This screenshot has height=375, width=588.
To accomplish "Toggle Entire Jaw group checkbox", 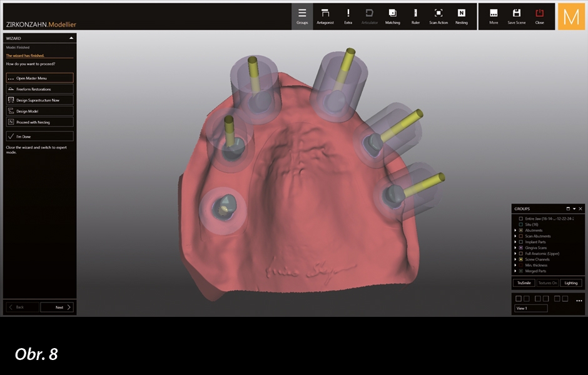I will [520, 218].
